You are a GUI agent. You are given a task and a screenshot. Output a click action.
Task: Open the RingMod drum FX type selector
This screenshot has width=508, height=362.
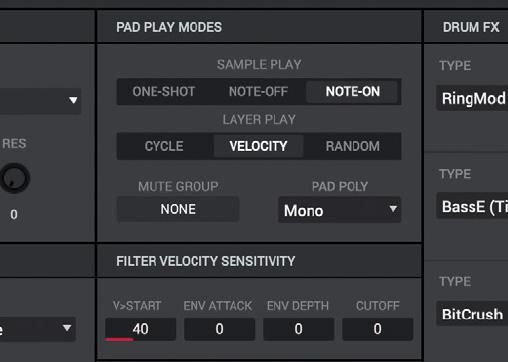(472, 99)
